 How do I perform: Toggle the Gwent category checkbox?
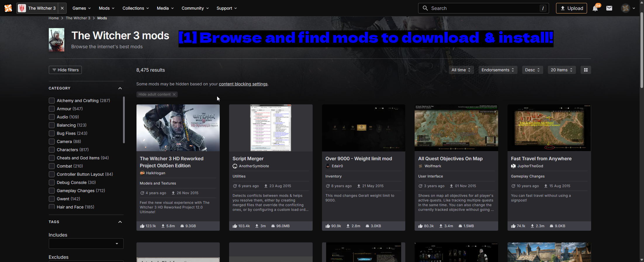point(52,199)
